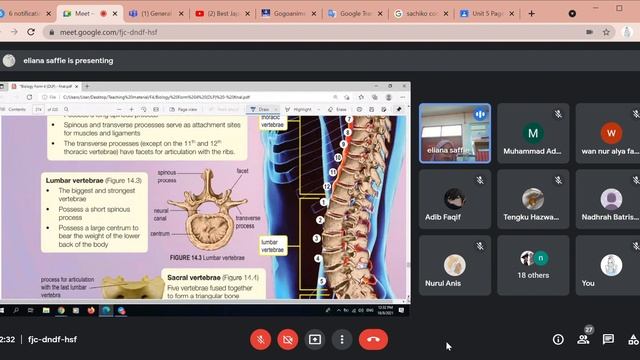The height and width of the screenshot is (360, 640).
Task: Show everyone via the people icon with 27 badge
Action: click(583, 339)
